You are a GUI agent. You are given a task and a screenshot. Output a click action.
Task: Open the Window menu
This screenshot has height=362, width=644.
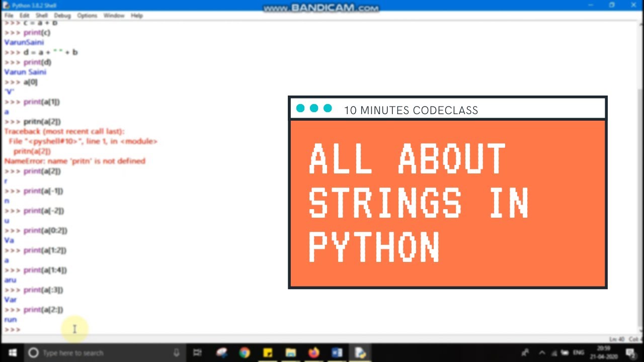(114, 16)
